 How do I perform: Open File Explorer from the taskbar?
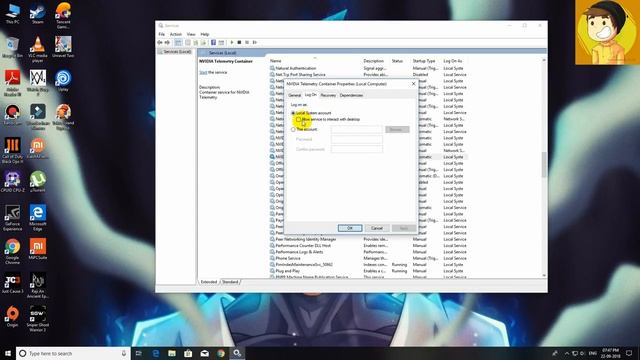[x=172, y=353]
